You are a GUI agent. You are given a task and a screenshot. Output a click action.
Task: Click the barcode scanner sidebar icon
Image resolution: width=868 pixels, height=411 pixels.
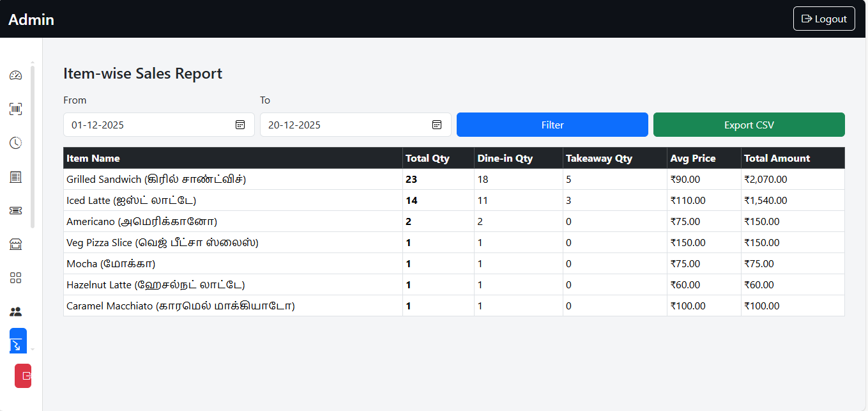[x=16, y=109]
